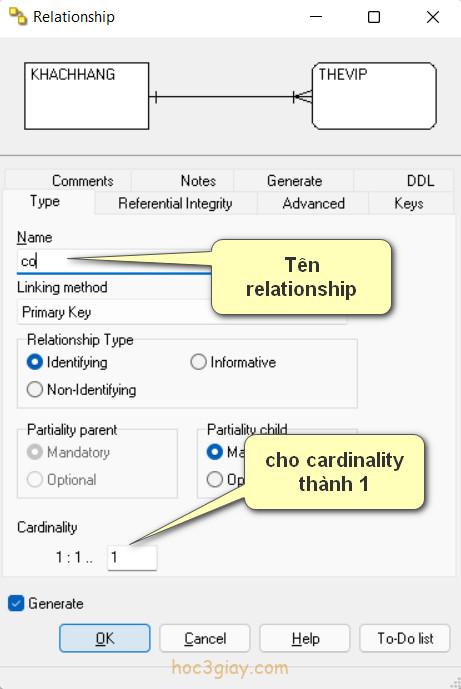Image resolution: width=461 pixels, height=689 pixels.
Task: Go to the Advanced tab
Action: click(313, 203)
